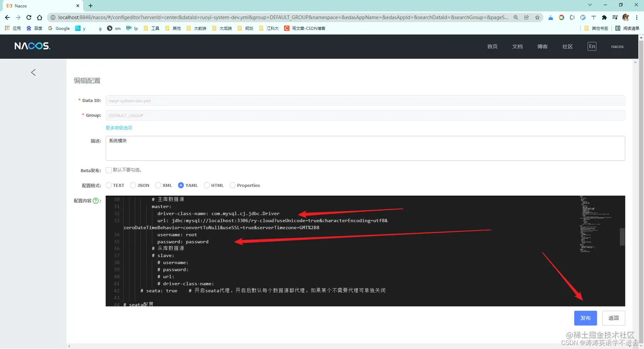Click the code editor minimap
The image size is (644, 349).
pos(598,225)
